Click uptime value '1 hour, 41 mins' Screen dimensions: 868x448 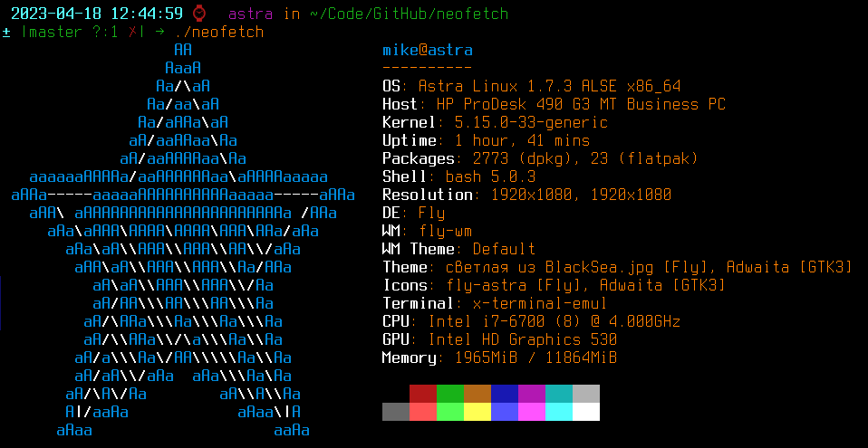(522, 140)
